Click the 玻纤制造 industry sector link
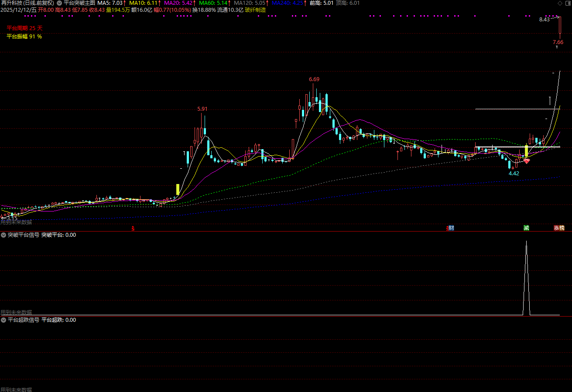This screenshot has width=572, height=392. pos(255,10)
